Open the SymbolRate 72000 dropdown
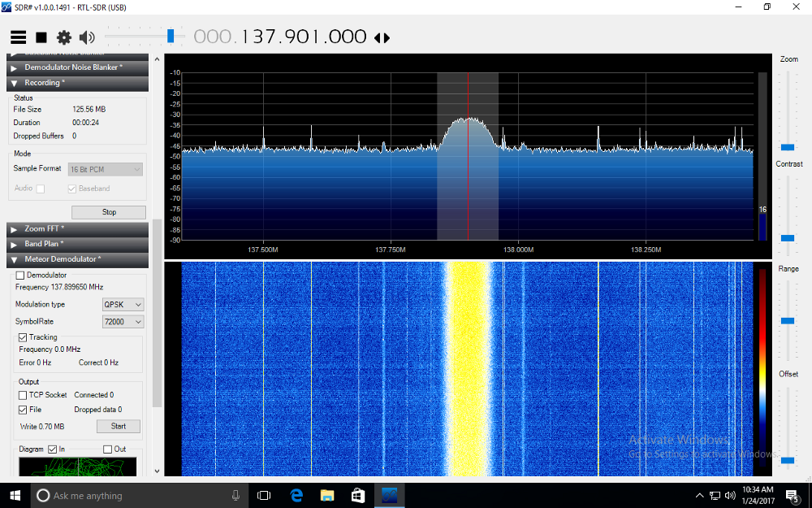Screen dimensions: 812x508 coord(123,322)
